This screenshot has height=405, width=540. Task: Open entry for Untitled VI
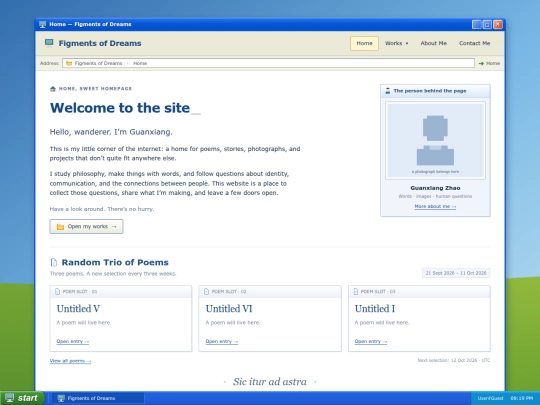click(x=222, y=341)
